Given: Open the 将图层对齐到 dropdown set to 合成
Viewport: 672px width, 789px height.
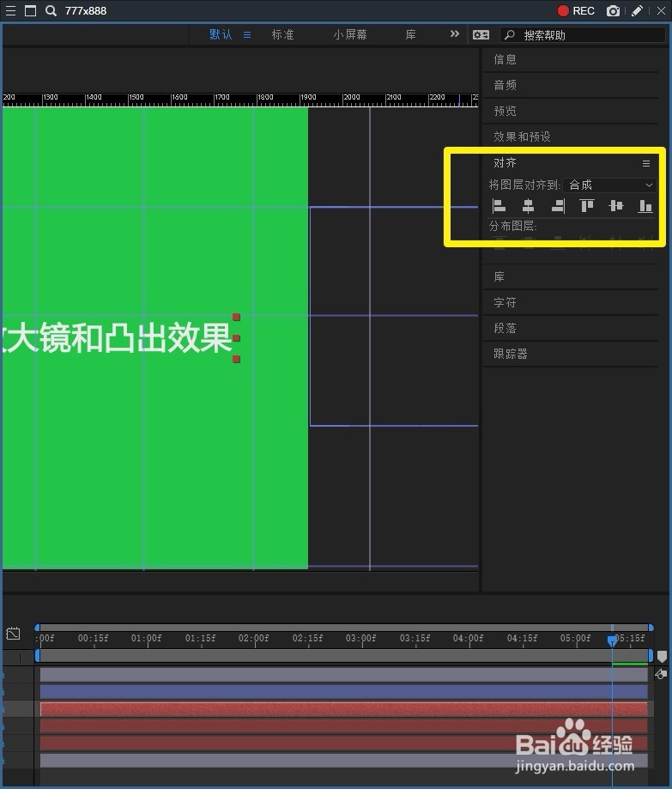Looking at the screenshot, I should tap(609, 185).
